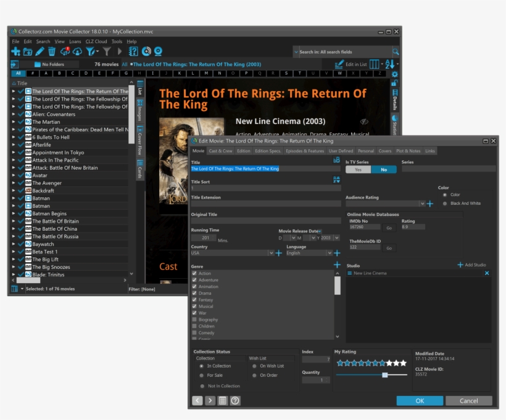Adjust the My Rating slider
This screenshot has width=506, height=420.
(386, 374)
